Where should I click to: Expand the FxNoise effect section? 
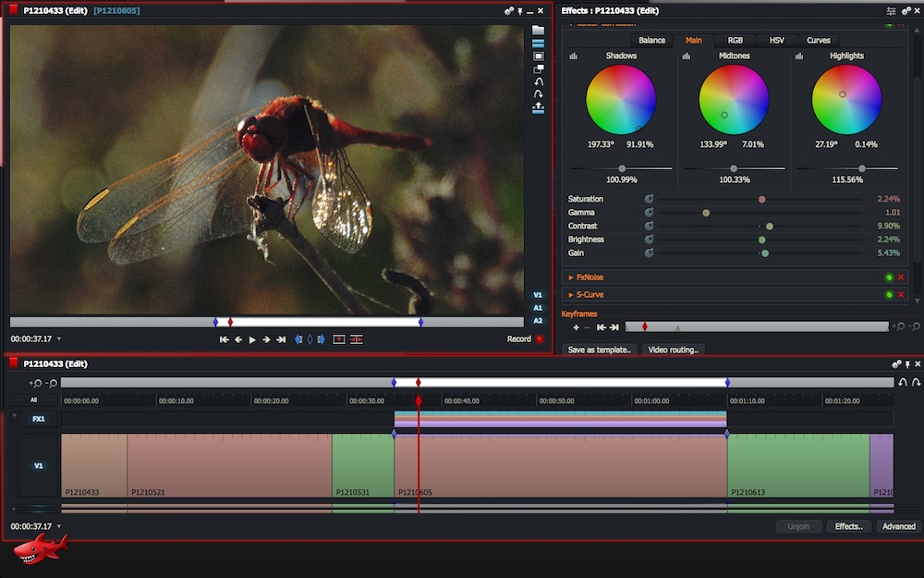[570, 277]
